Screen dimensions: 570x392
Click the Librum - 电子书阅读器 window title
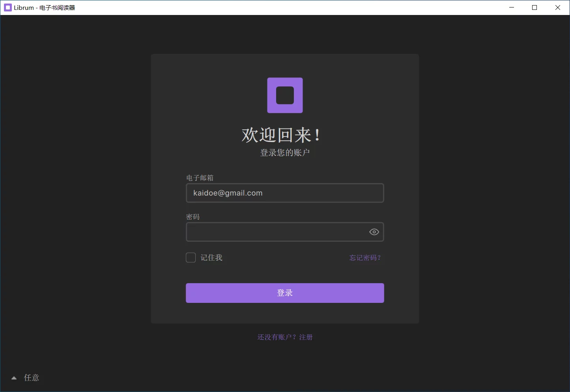click(45, 7)
